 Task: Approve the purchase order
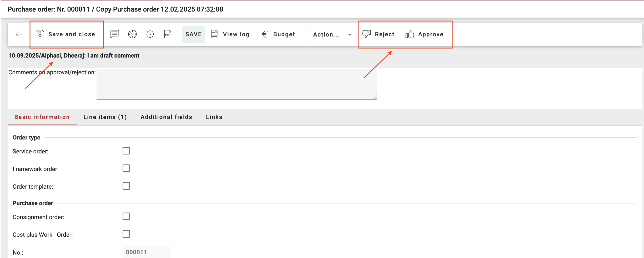424,34
